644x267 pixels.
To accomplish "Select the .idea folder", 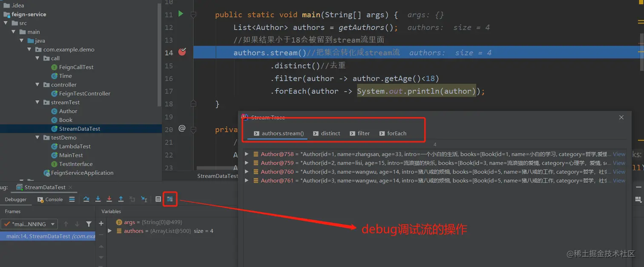I will (18, 5).
